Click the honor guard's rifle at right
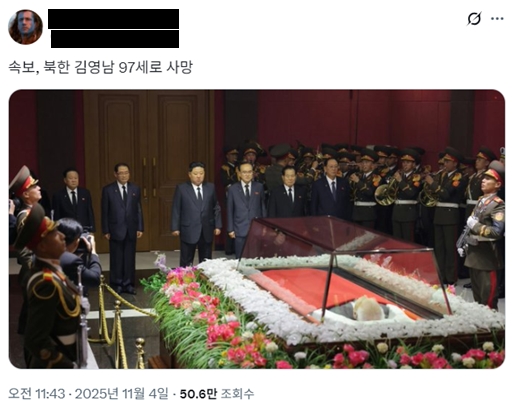This screenshot has width=524, height=413. point(465,239)
